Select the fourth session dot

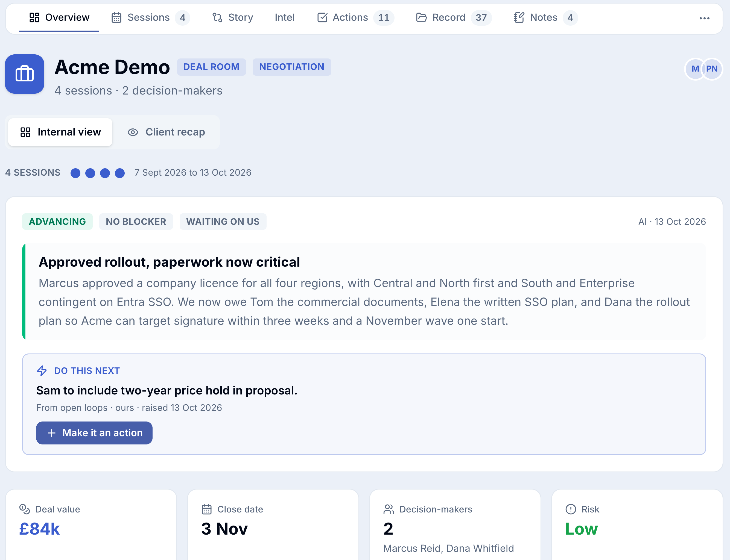120,173
